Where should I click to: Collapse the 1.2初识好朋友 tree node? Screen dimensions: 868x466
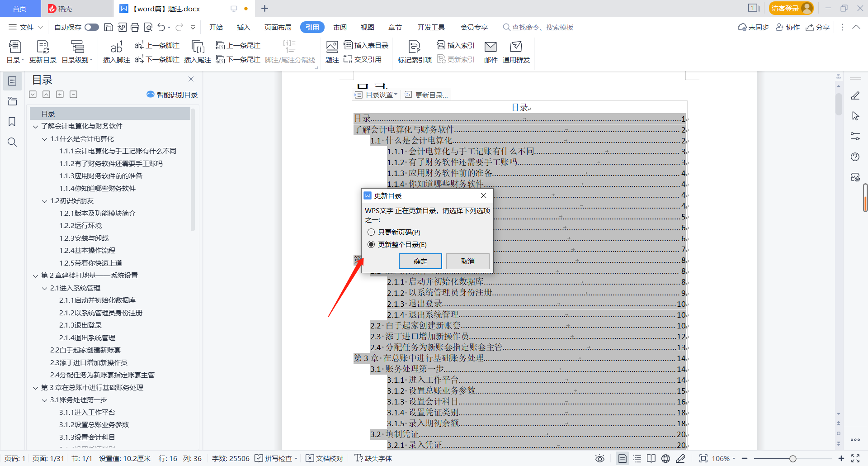pyautogui.click(x=44, y=201)
